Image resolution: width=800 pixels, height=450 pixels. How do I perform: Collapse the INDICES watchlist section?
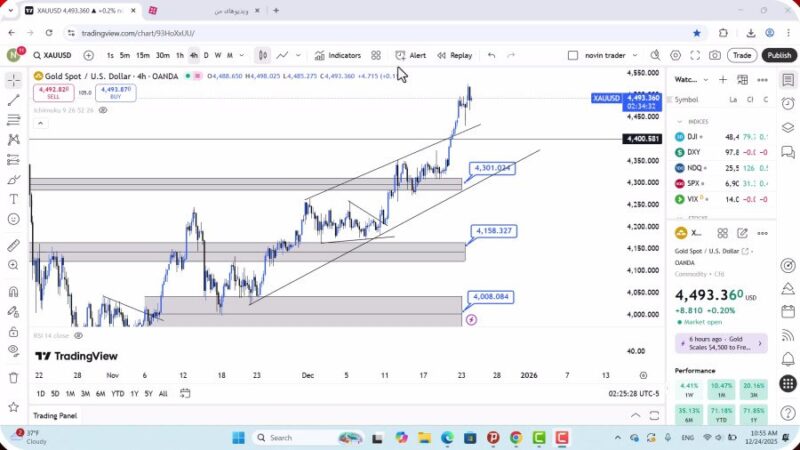click(678, 122)
